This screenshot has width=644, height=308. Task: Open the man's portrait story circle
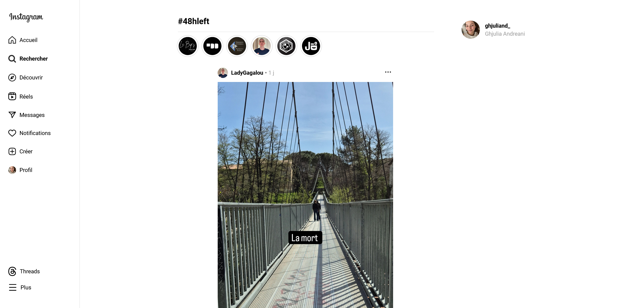point(261,46)
